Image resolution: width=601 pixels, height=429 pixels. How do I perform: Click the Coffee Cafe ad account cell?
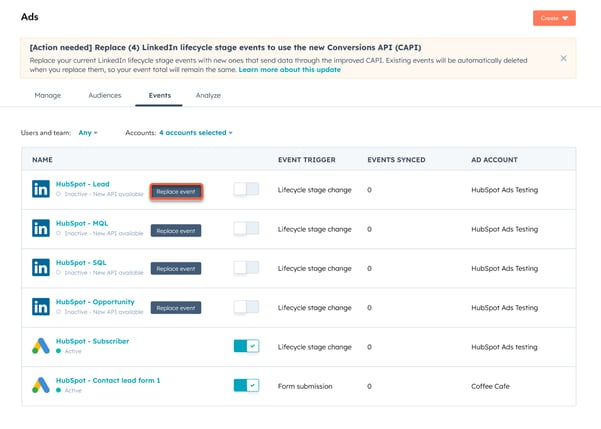490,386
